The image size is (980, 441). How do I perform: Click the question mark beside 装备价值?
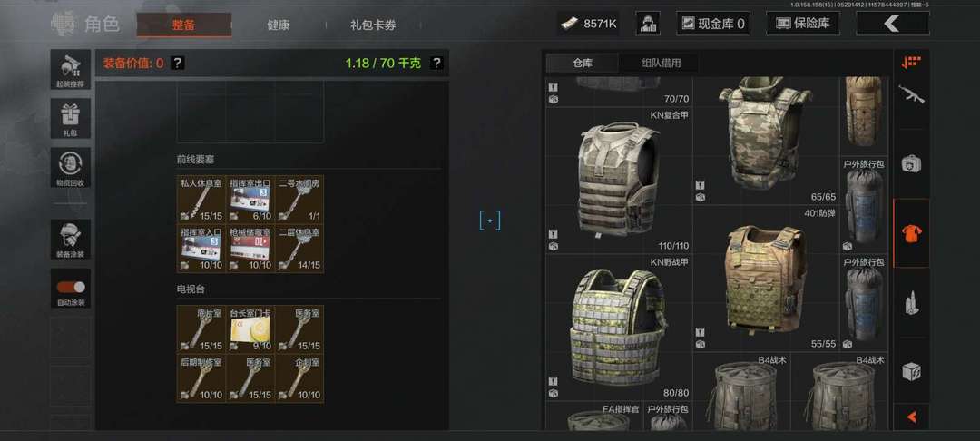[x=178, y=63]
